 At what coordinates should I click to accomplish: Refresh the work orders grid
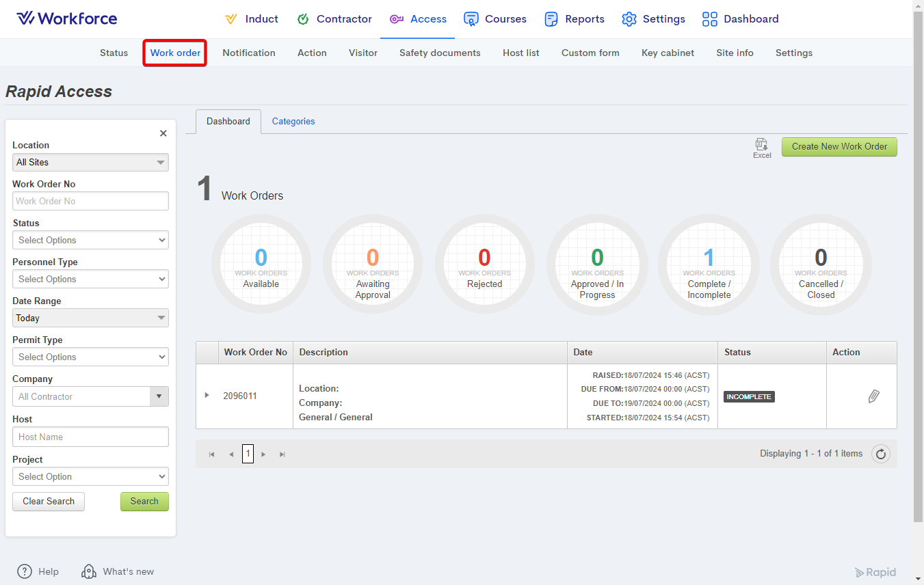(x=881, y=454)
